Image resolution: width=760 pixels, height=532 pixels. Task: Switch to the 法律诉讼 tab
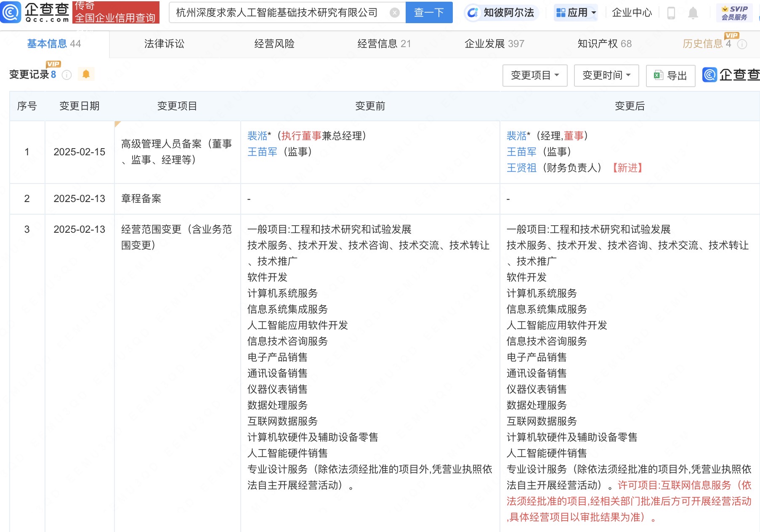coord(164,44)
